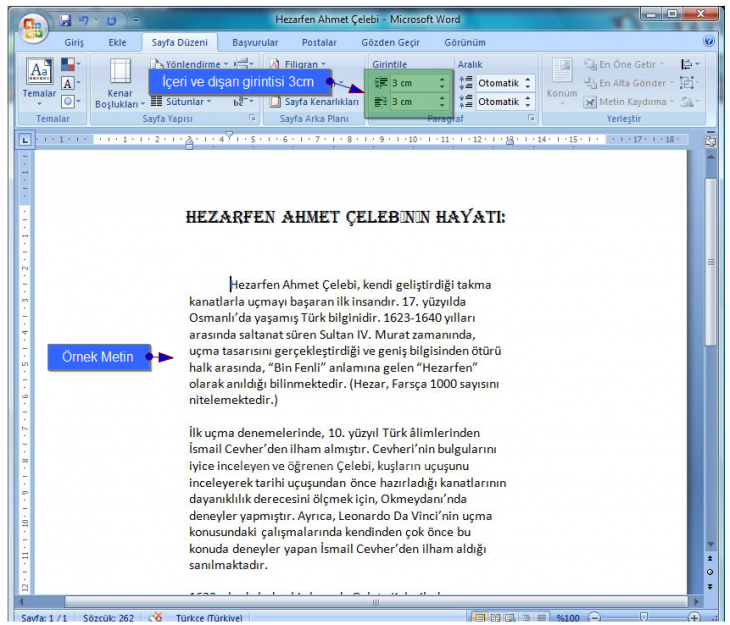Launch the Paragraf dialog

click(531, 118)
